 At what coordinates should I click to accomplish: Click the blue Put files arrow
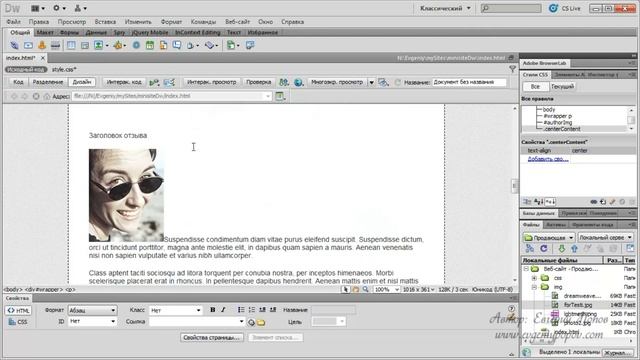[574, 248]
